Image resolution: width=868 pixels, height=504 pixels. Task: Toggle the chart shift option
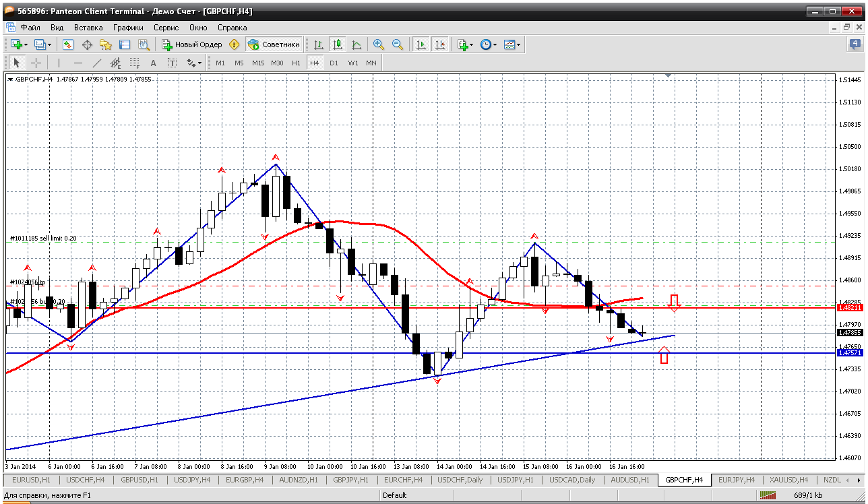click(x=440, y=44)
